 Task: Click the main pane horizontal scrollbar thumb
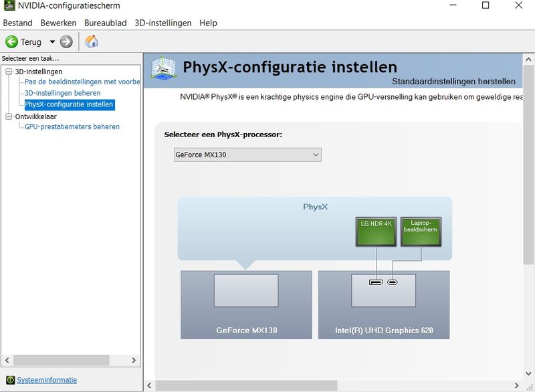246,385
